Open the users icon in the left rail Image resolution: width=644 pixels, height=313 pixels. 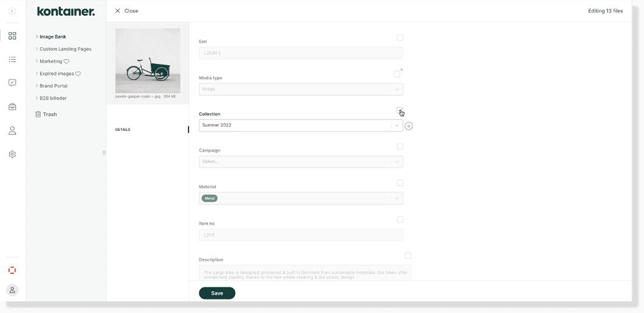click(12, 131)
